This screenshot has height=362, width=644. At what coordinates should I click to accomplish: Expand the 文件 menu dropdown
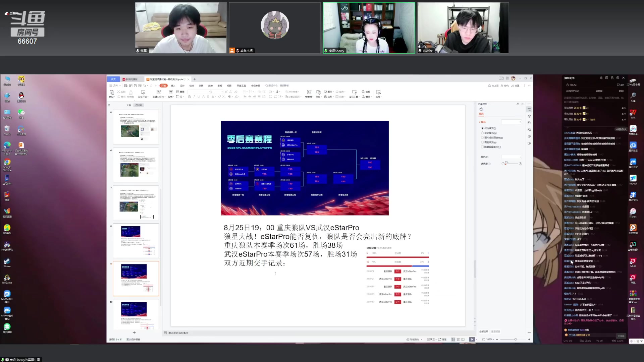point(115,86)
